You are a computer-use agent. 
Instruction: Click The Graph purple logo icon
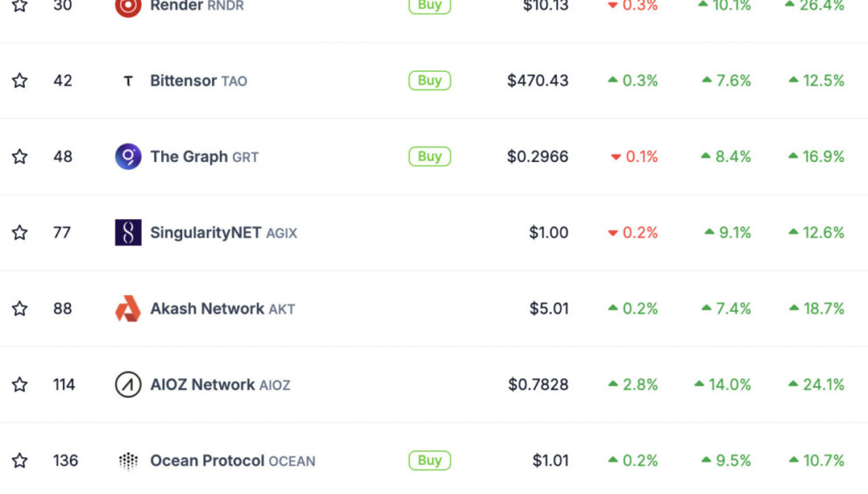point(128,157)
